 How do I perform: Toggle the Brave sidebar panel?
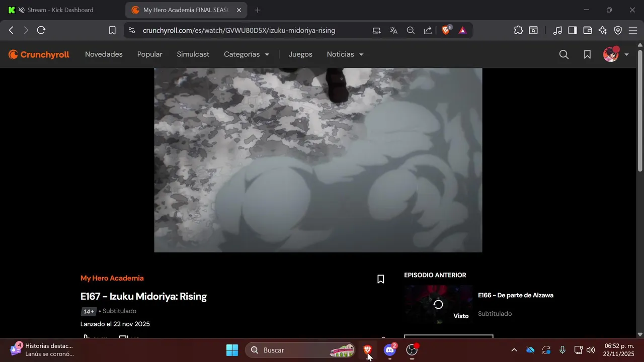tap(572, 30)
